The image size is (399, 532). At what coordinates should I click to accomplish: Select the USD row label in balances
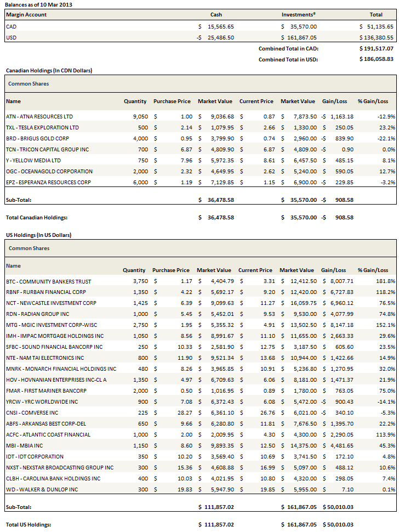point(11,37)
